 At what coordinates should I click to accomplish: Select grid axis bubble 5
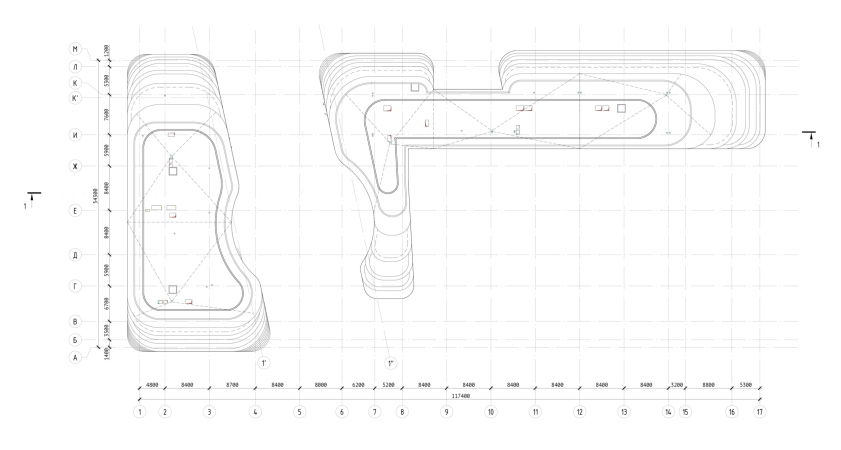coord(298,411)
